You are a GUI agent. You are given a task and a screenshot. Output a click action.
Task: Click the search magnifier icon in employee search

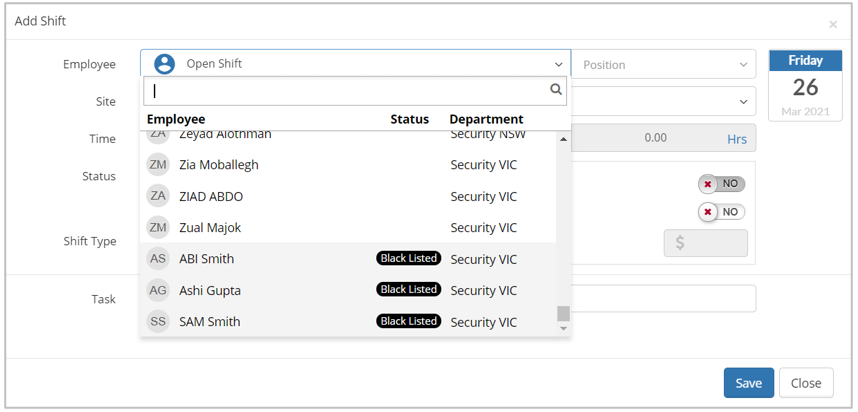[556, 90]
